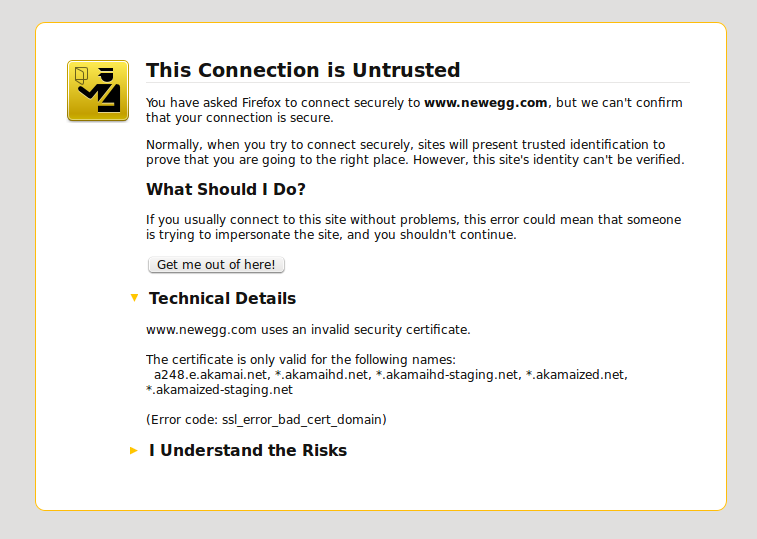Click the *.akamaihd-staging.net certificate name
Image resolution: width=757 pixels, height=539 pixels.
pyautogui.click(x=447, y=375)
